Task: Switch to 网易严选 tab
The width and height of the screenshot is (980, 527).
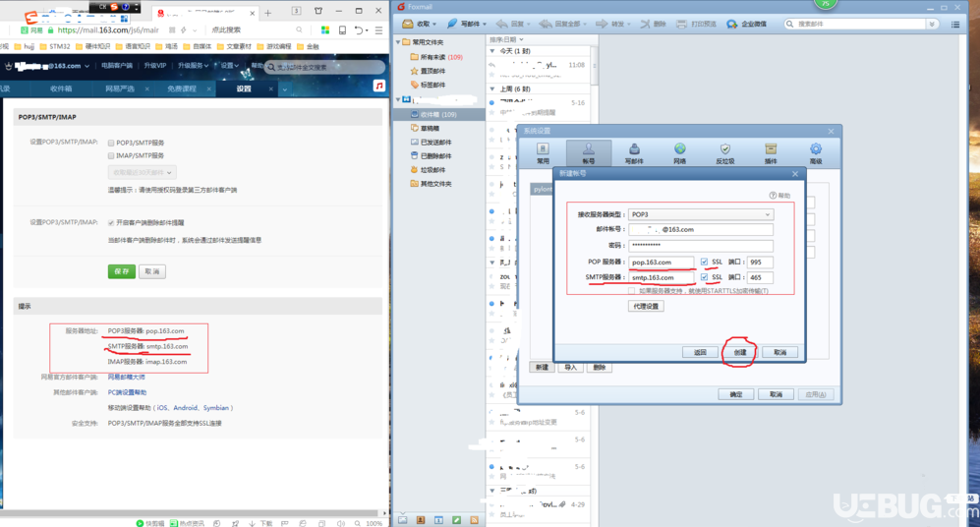Action: coord(120,88)
